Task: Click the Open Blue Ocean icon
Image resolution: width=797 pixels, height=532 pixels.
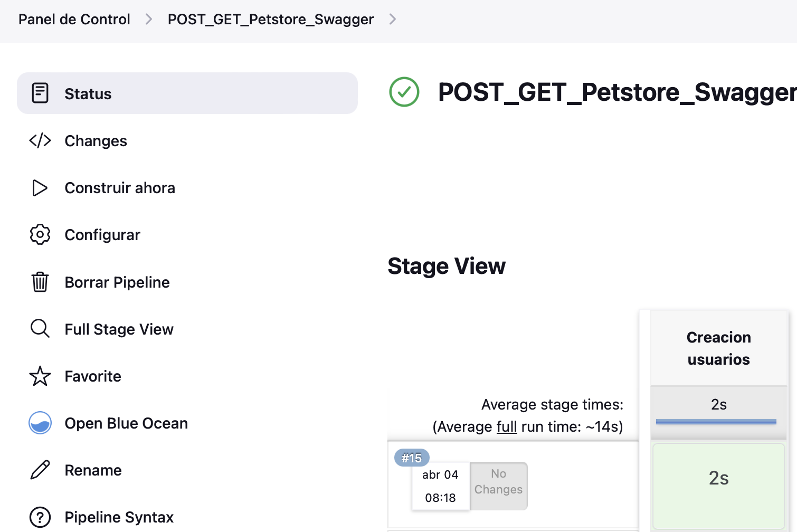Action: coord(40,423)
